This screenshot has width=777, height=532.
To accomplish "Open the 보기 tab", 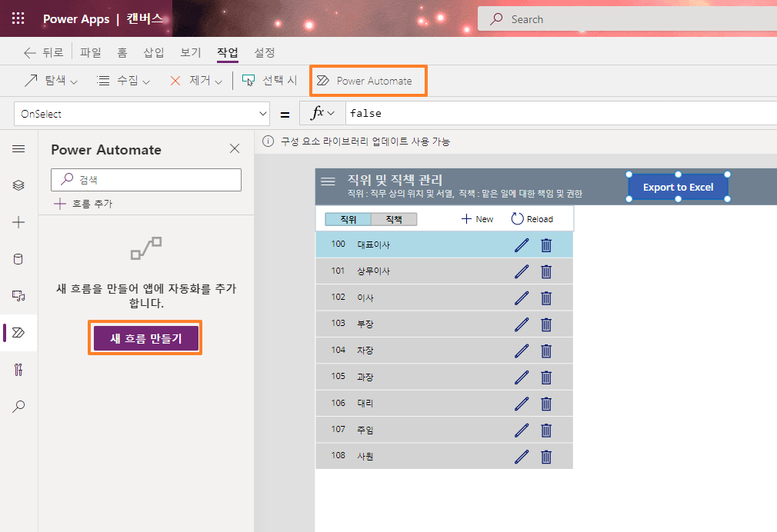I will tap(190, 52).
